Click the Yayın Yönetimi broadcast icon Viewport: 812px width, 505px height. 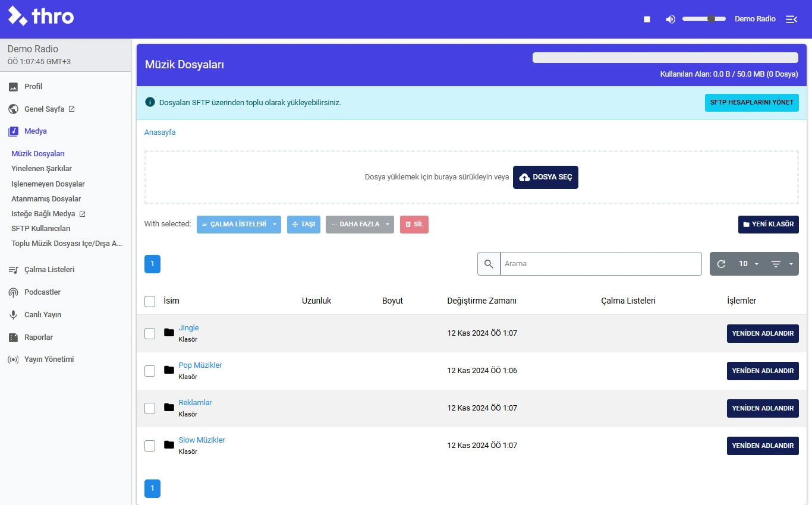click(13, 359)
